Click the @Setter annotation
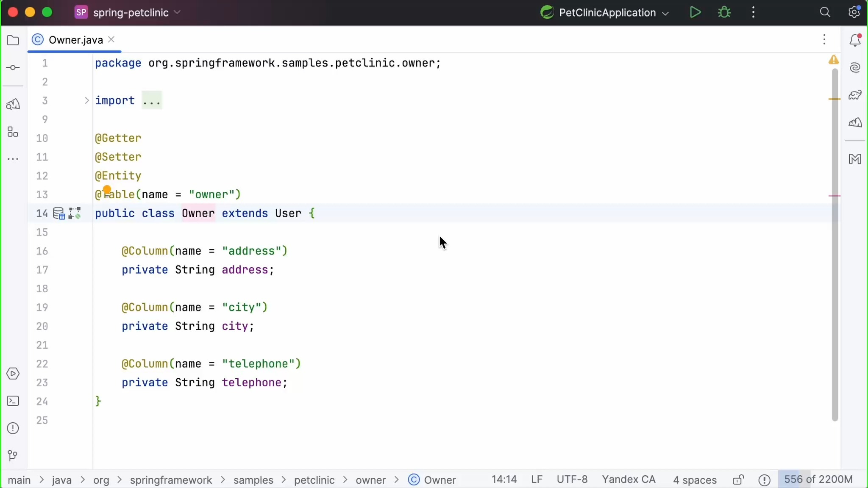This screenshot has width=868, height=488. [x=118, y=157]
